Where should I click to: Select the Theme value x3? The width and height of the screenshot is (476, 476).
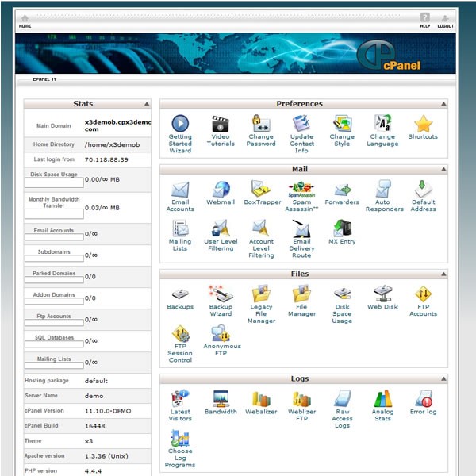pos(89,441)
